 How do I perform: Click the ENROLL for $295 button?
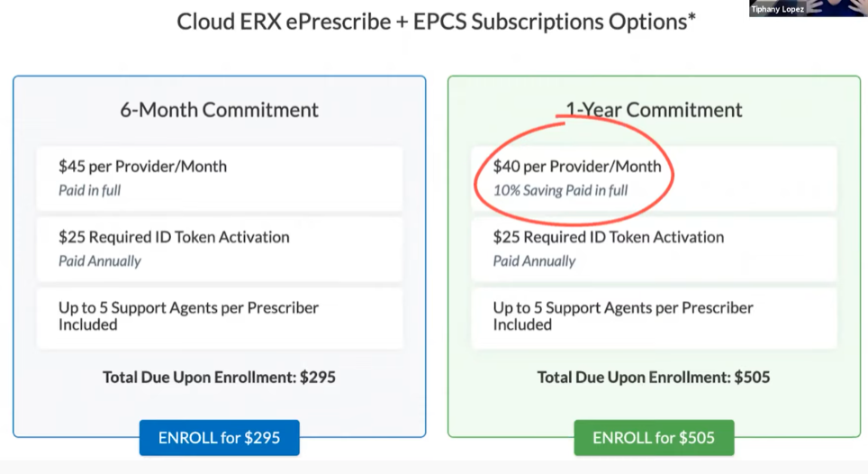pyautogui.click(x=219, y=438)
